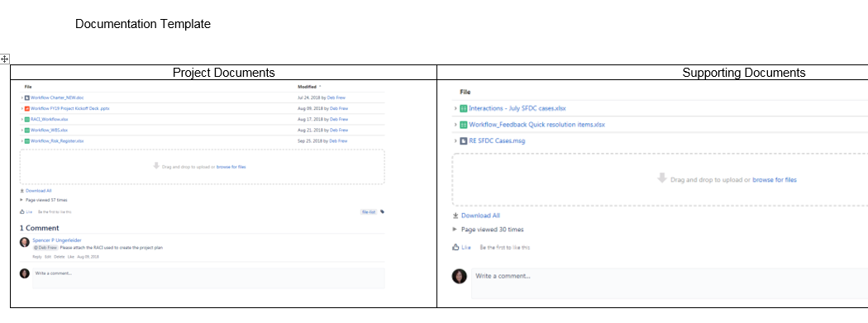Click the @Deb Frew mention in the comment
Viewport: 868px width, 323px height.
point(45,248)
